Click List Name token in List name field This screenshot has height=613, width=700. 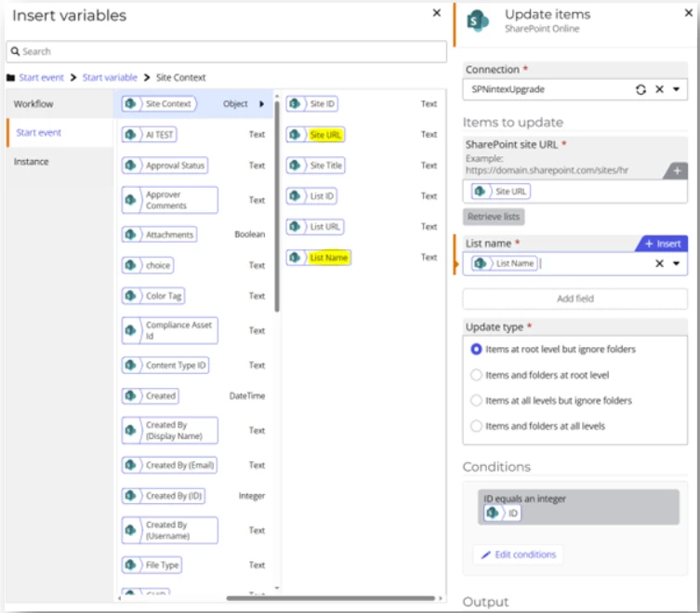coord(505,263)
